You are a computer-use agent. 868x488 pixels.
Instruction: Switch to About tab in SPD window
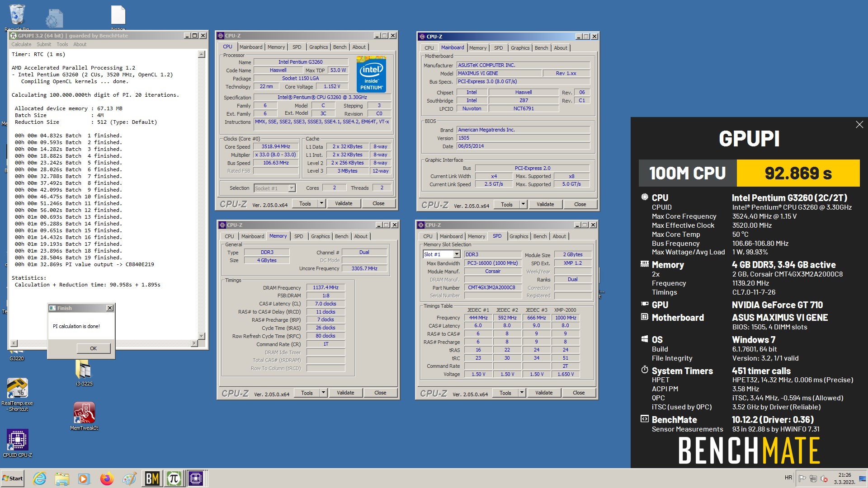point(559,236)
